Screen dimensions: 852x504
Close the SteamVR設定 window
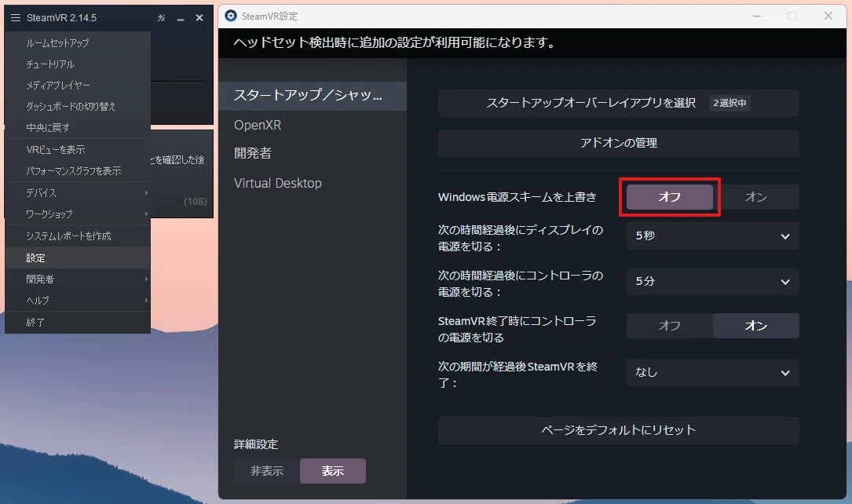pos(828,16)
